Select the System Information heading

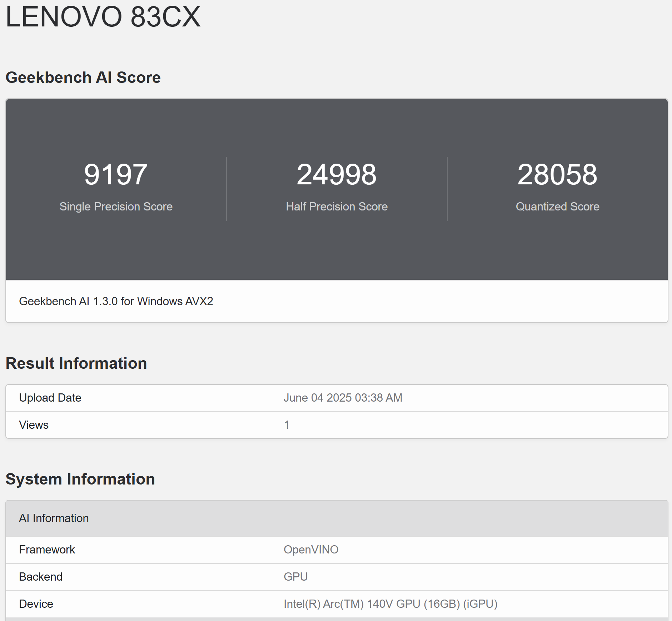80,479
